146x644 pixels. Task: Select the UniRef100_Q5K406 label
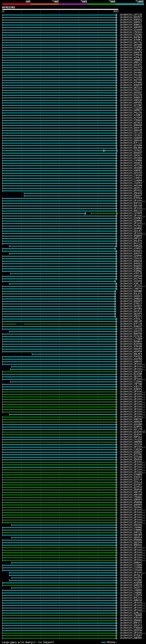point(131,193)
